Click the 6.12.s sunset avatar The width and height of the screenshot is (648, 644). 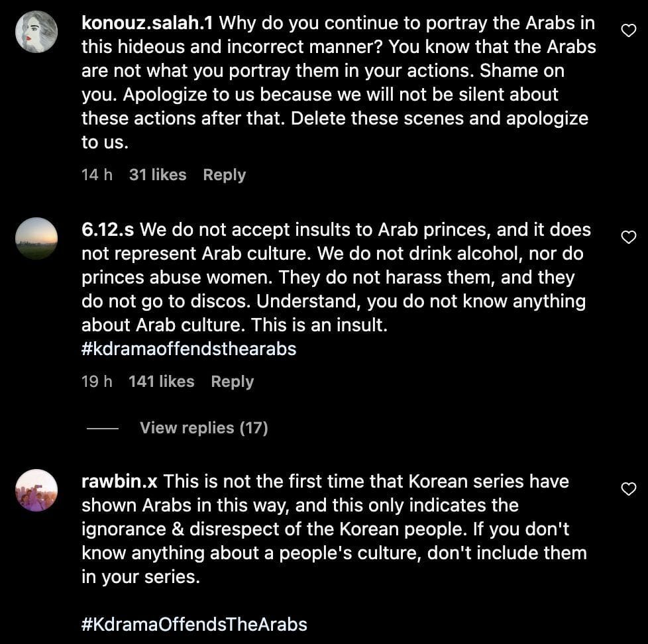36,239
